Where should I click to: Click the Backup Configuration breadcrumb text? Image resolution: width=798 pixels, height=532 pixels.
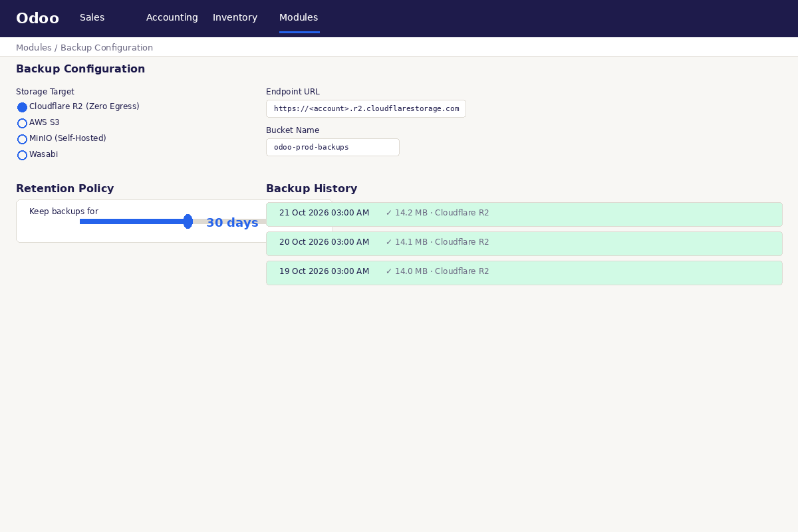[106, 48]
